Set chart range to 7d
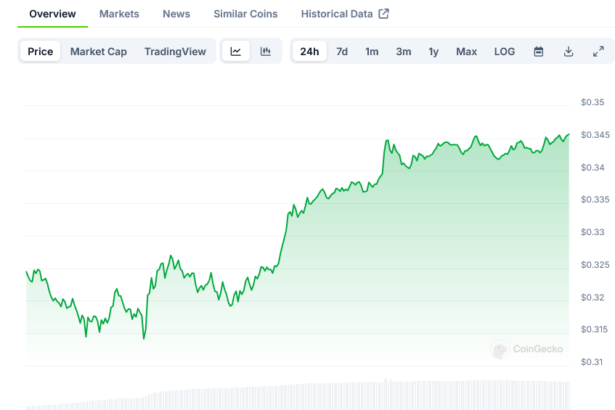615x410 pixels. click(342, 51)
